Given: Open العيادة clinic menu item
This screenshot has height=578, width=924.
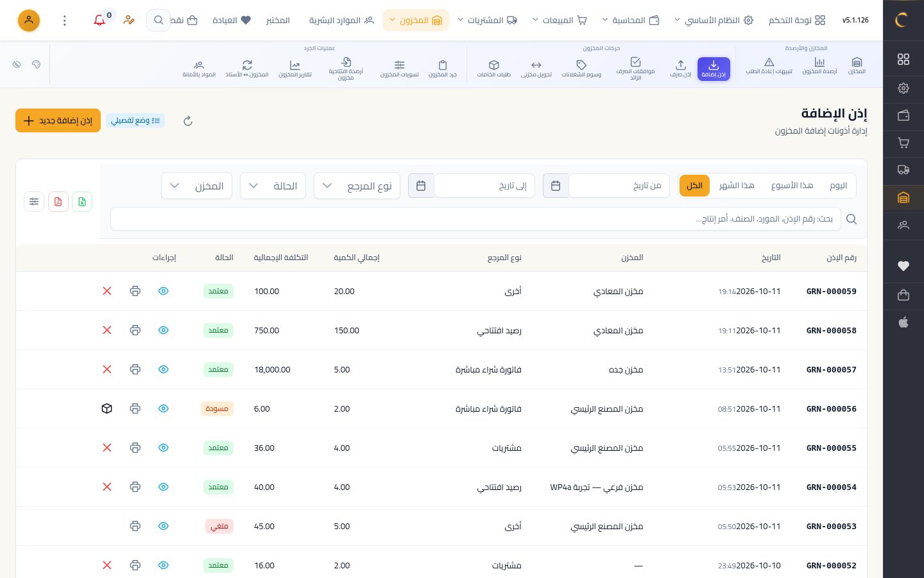Looking at the screenshot, I should coord(232,21).
